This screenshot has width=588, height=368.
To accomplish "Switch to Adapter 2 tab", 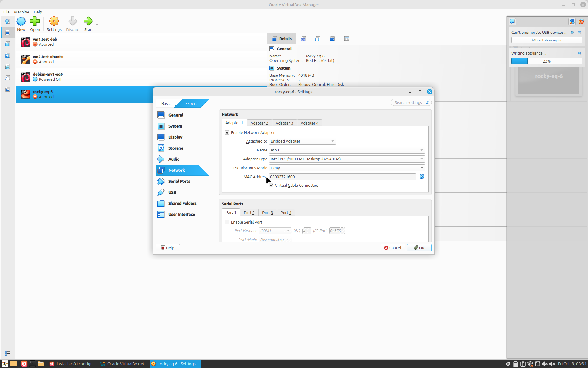I will [x=259, y=123].
